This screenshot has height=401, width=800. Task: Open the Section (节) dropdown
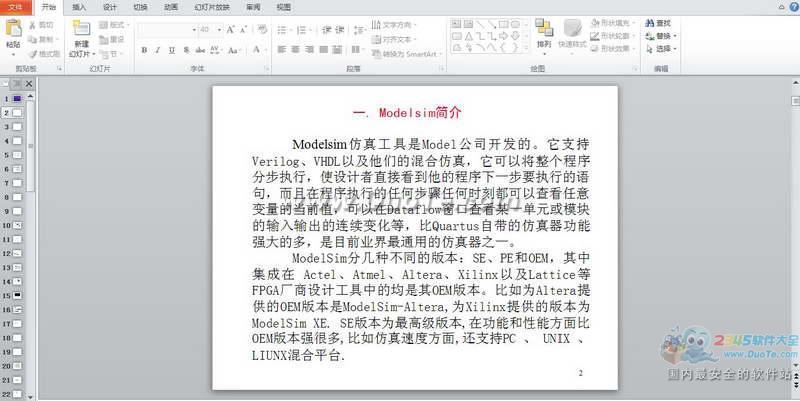pos(110,54)
